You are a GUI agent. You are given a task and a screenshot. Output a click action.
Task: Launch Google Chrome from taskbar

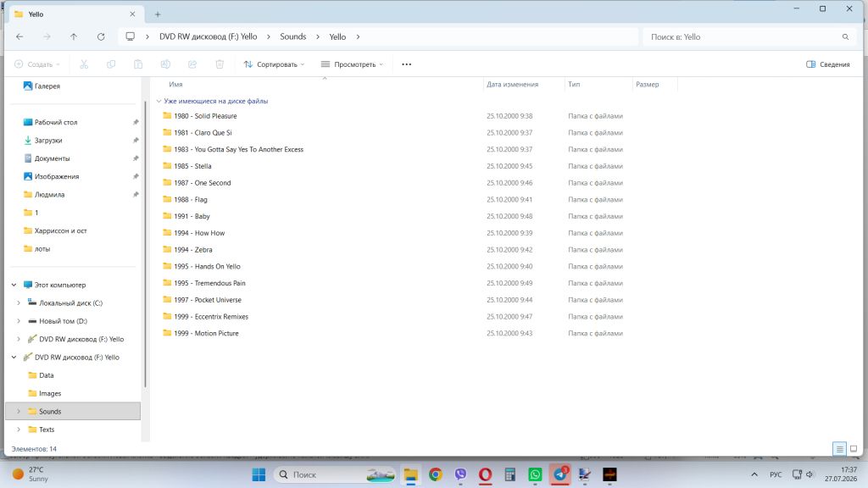coord(436,474)
